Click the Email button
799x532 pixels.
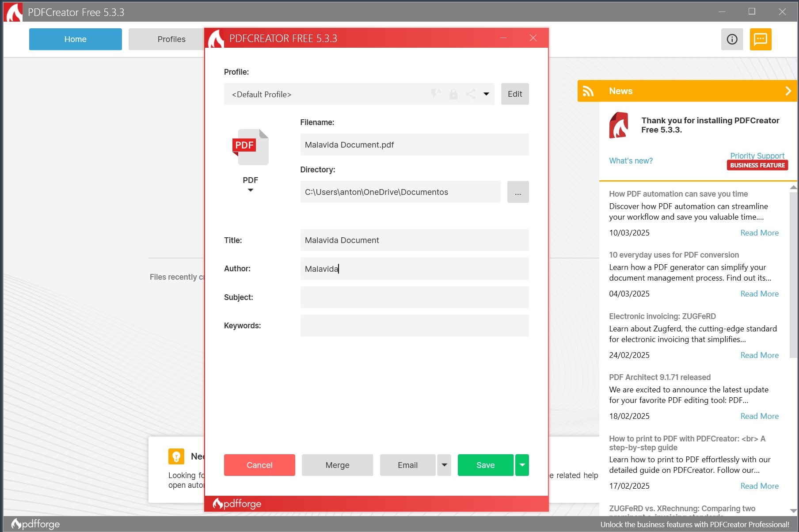click(x=407, y=465)
